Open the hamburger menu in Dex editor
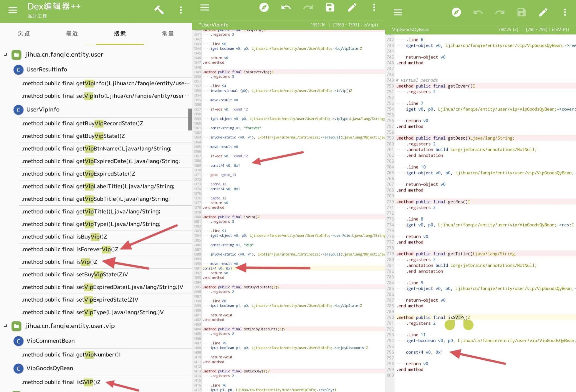Image resolution: width=576 pixels, height=392 pixels. coord(13,10)
